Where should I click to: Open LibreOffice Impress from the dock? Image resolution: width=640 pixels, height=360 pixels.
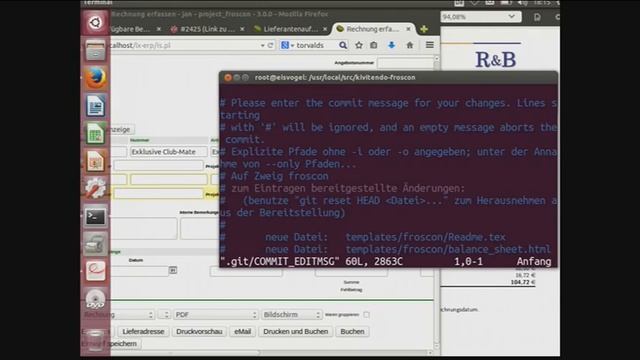[95, 161]
